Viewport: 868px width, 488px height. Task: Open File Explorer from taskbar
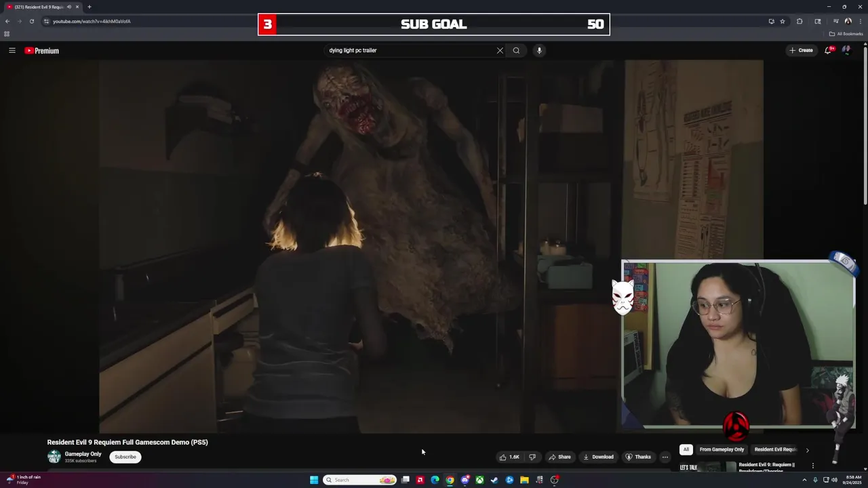(x=524, y=480)
